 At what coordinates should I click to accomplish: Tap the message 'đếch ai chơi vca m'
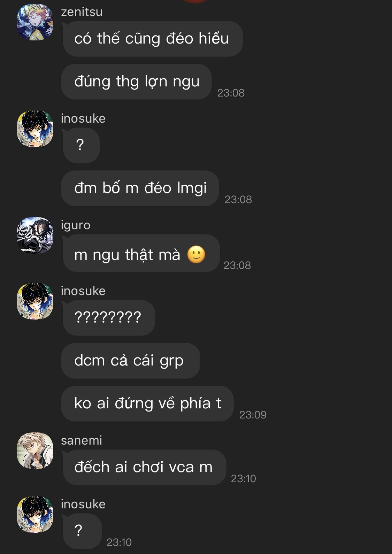(x=144, y=467)
